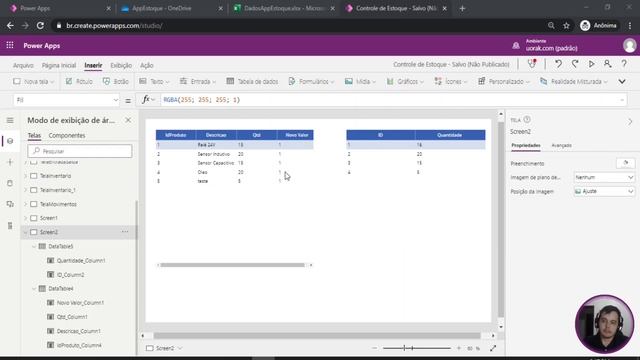
Task: Expand the TelaMovimentos tree node
Action: (26, 204)
